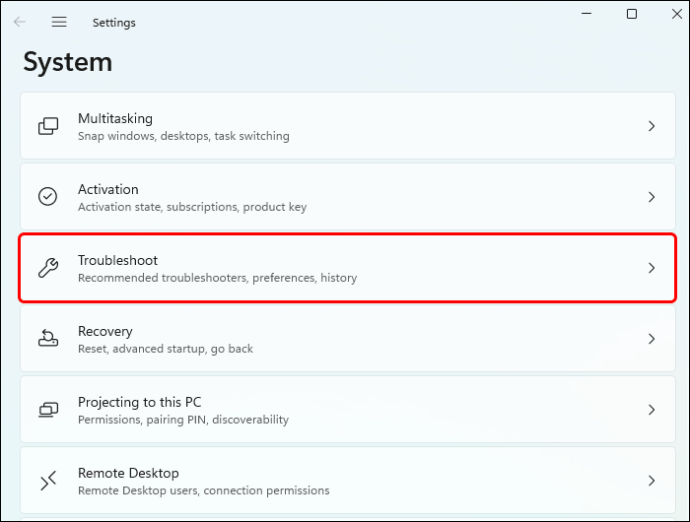Click the Troubleshoot wrench icon

[x=48, y=268]
